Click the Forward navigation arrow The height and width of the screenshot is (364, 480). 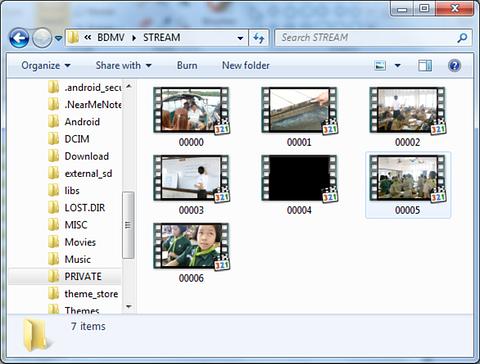click(x=42, y=38)
